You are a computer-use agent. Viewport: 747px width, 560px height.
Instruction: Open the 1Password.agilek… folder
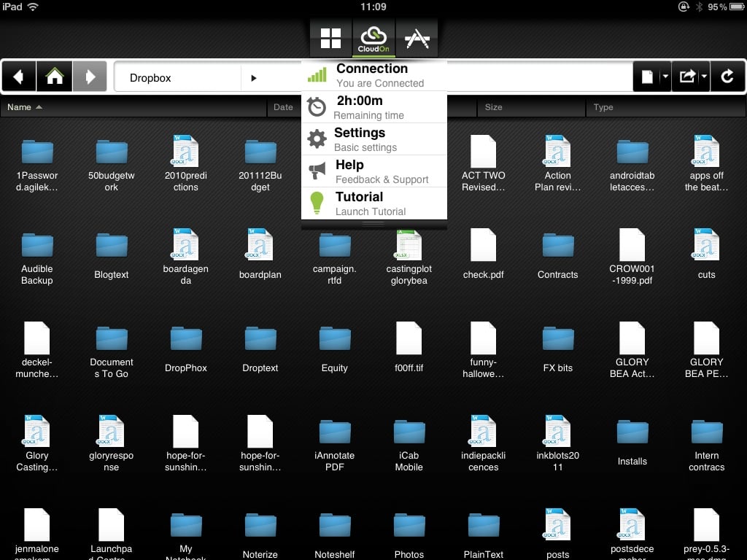pyautogui.click(x=37, y=164)
